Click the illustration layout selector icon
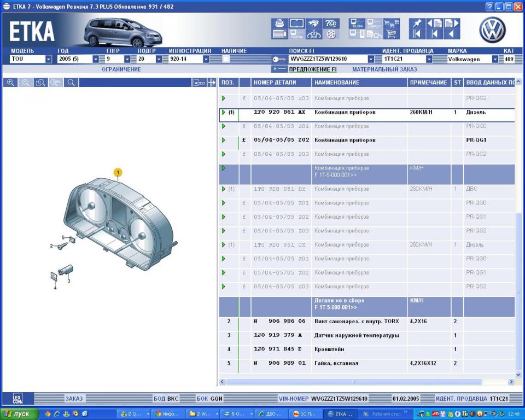The image size is (525, 420). pos(199,83)
